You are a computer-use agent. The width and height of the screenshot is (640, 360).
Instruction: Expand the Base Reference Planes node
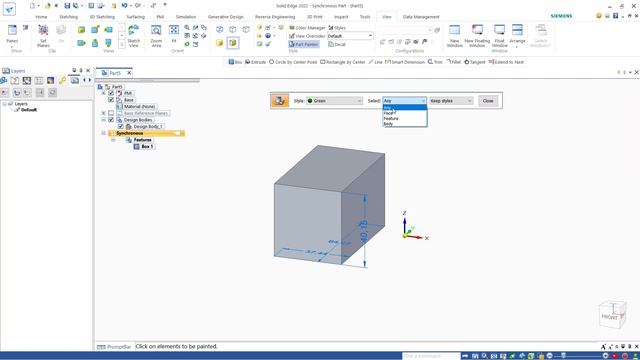(104, 113)
